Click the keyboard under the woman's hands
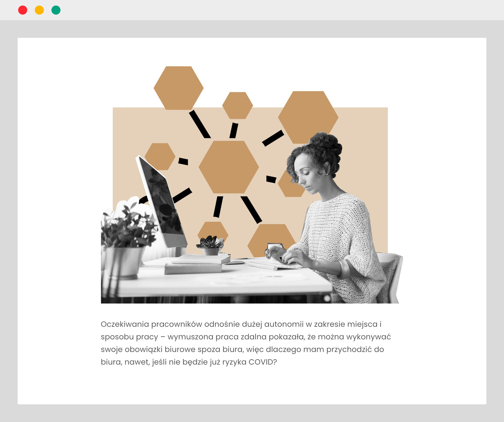 click(x=267, y=266)
